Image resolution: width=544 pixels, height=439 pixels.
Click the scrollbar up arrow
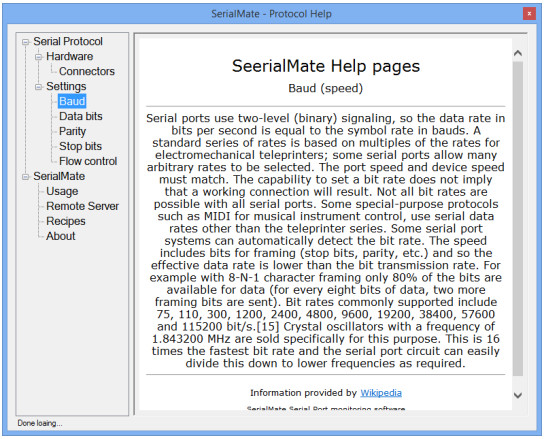point(518,53)
